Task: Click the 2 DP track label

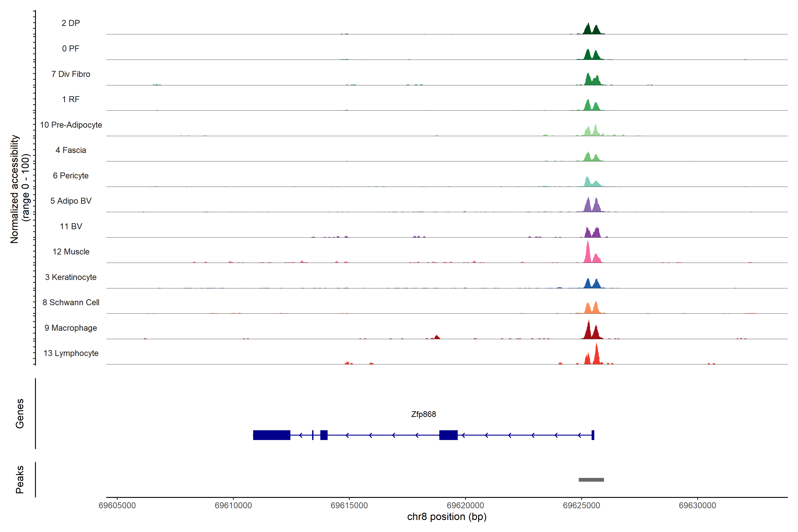Action: tap(70, 23)
